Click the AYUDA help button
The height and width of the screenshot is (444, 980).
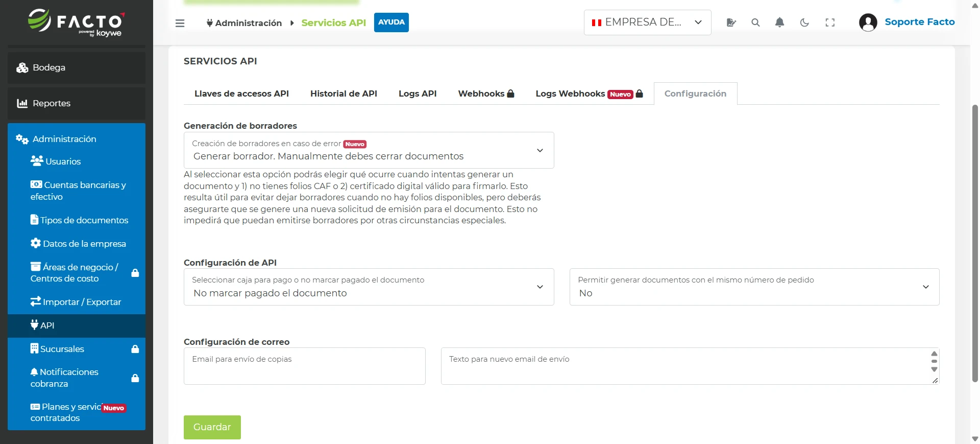coord(391,22)
